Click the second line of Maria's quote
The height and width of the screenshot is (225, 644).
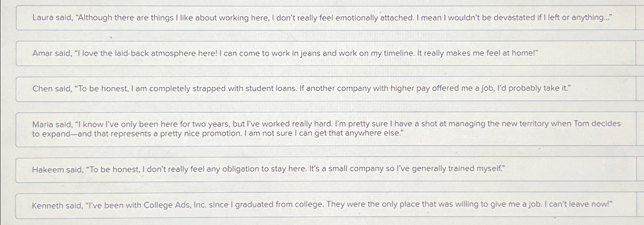218,133
